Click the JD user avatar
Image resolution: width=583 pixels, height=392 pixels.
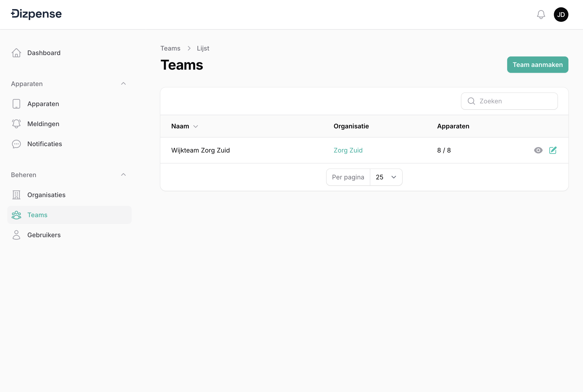point(561,15)
